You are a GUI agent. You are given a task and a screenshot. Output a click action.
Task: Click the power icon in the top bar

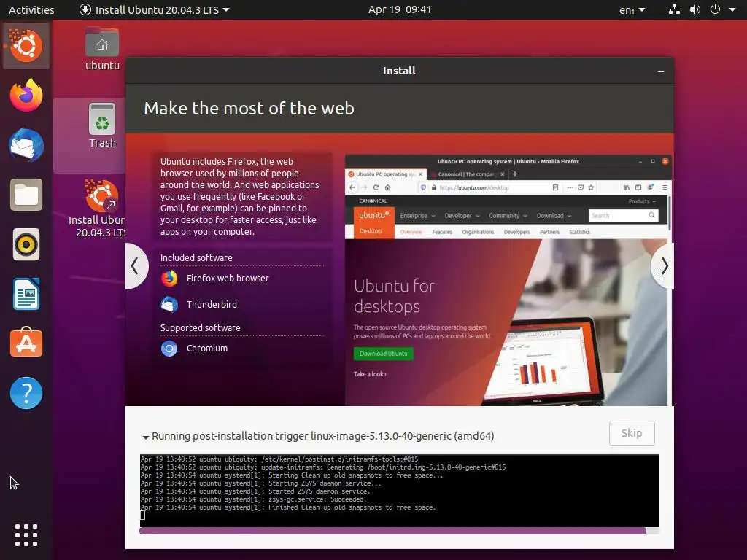(715, 9)
